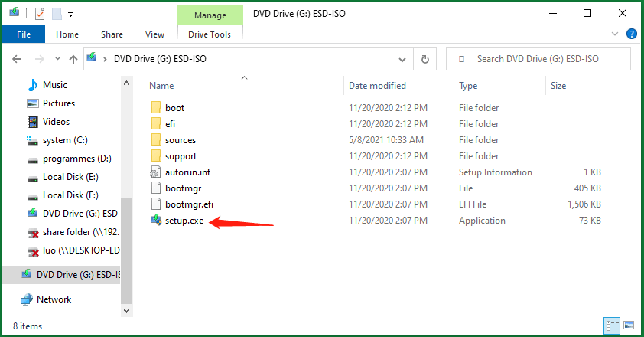This screenshot has height=337, width=644.
Task: Click the Properties quick access toolbar icon
Action: pyautogui.click(x=40, y=14)
